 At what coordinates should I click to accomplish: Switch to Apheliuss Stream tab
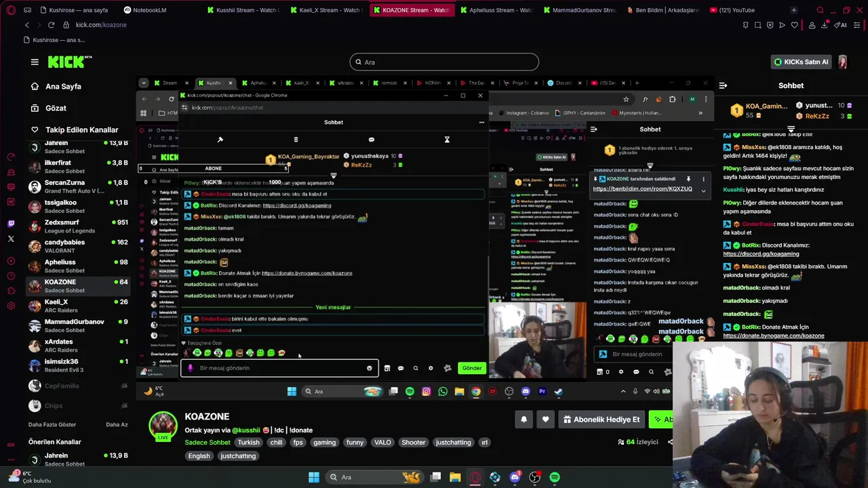[x=496, y=10]
